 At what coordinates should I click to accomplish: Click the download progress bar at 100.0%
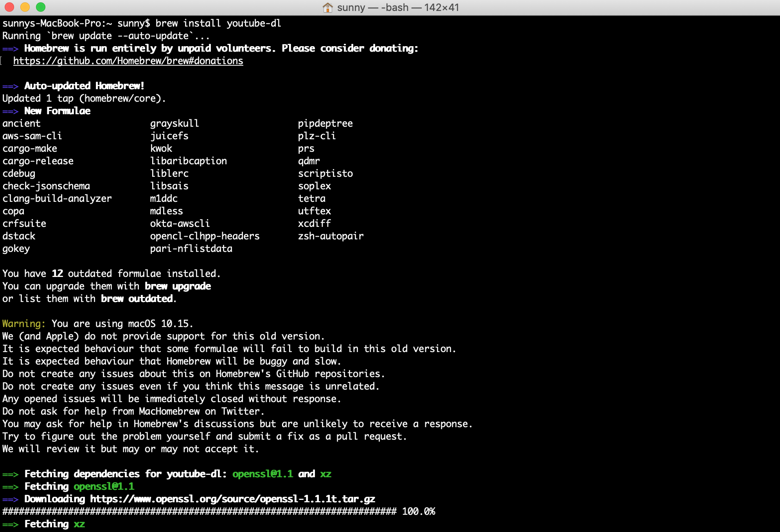(x=196, y=511)
